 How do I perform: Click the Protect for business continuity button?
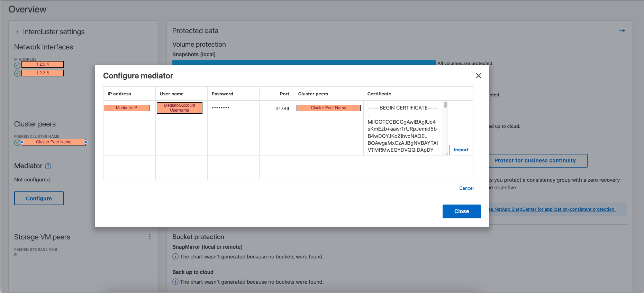[x=535, y=161]
